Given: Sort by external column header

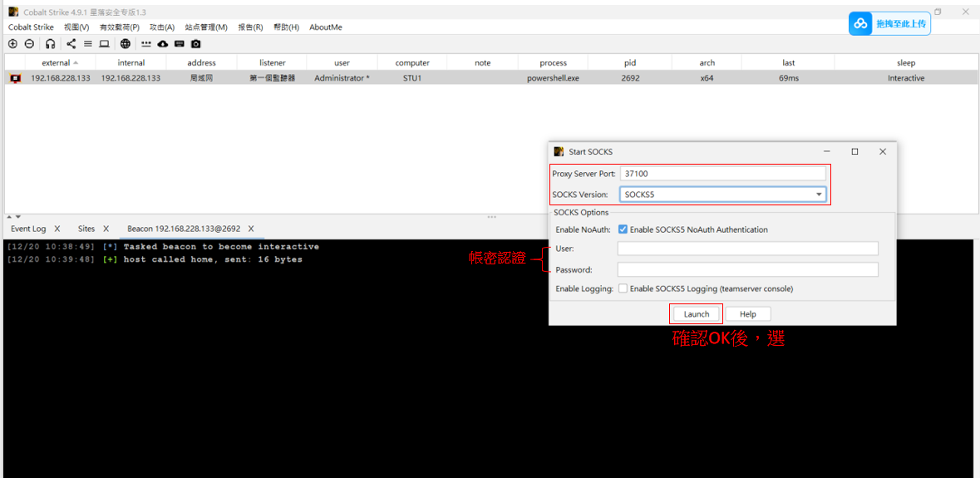Looking at the screenshot, I should tap(60, 62).
